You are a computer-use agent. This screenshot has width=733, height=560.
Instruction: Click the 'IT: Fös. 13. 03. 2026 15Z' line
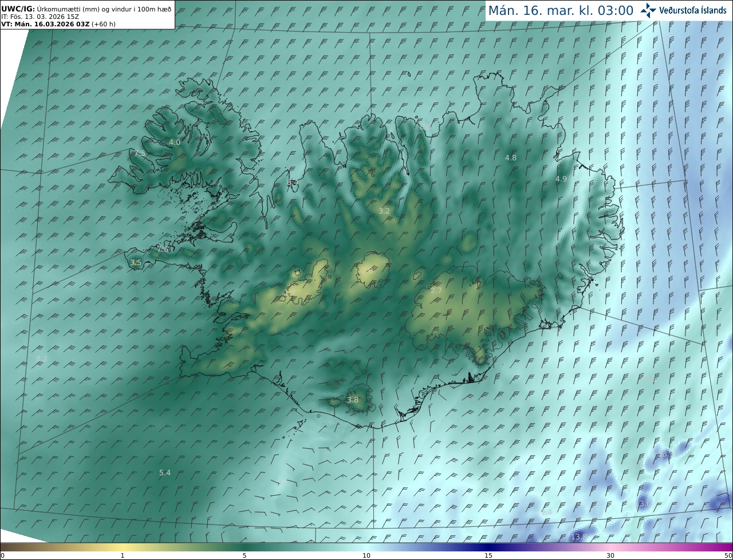click(40, 17)
